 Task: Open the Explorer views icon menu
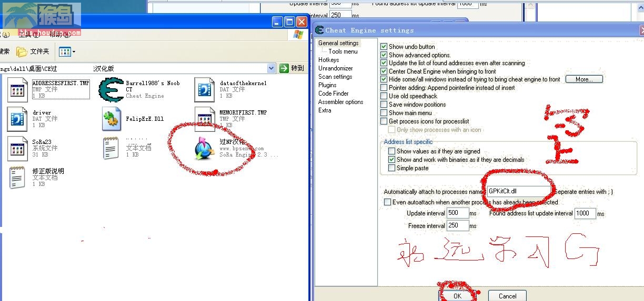(x=67, y=51)
